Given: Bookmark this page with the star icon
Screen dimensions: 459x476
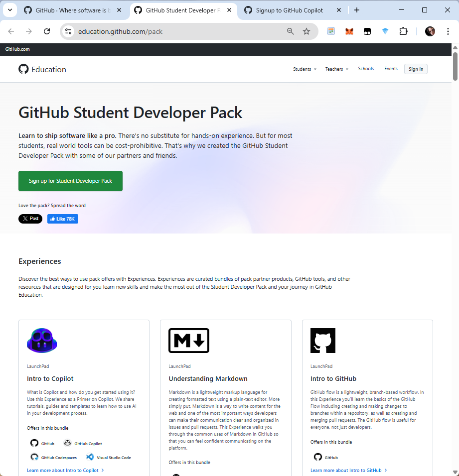Looking at the screenshot, I should 306,31.
